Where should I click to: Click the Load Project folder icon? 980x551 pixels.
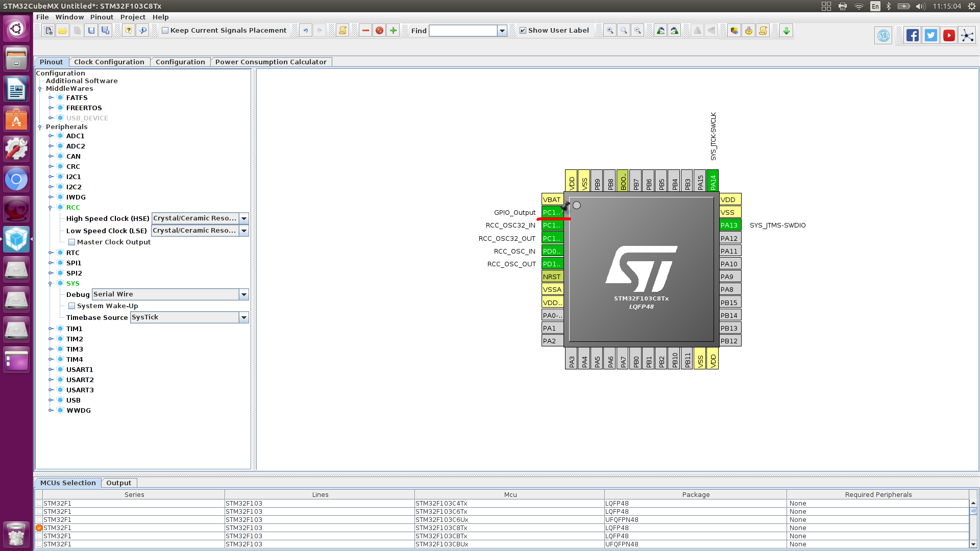63,31
